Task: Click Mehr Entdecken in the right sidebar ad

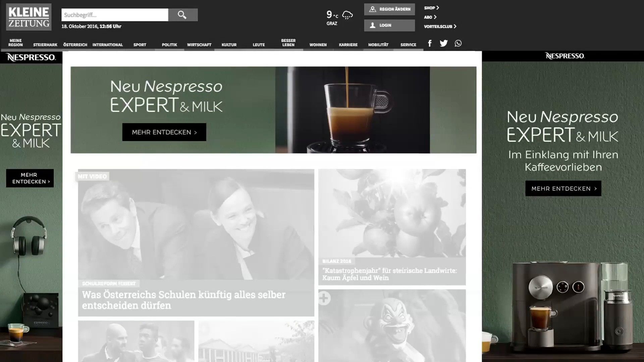Action: (x=563, y=188)
